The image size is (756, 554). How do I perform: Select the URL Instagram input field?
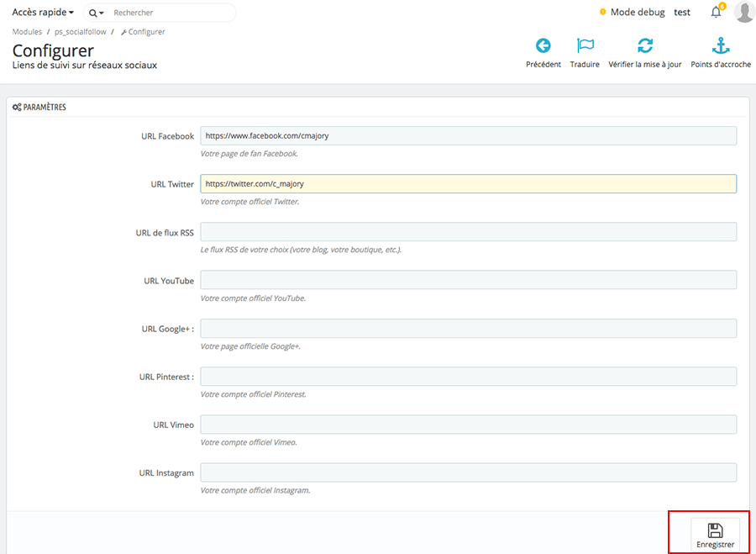(468, 472)
